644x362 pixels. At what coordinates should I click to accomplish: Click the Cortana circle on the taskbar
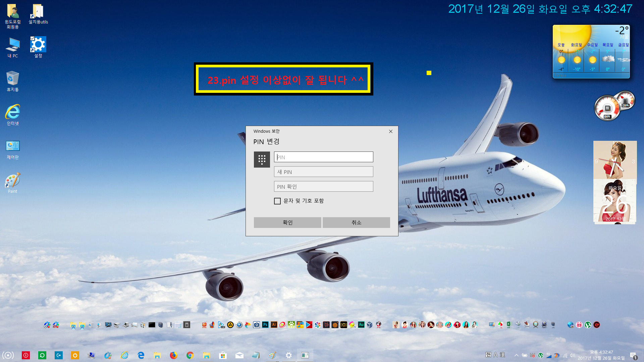[x=8, y=355]
